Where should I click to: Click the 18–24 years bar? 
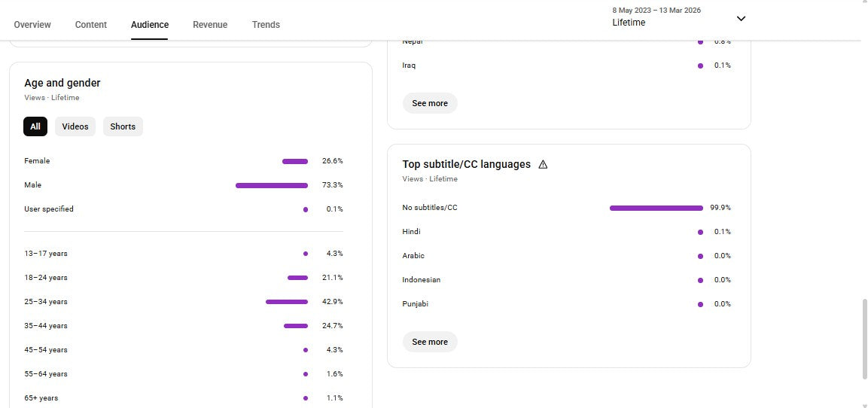coord(297,278)
